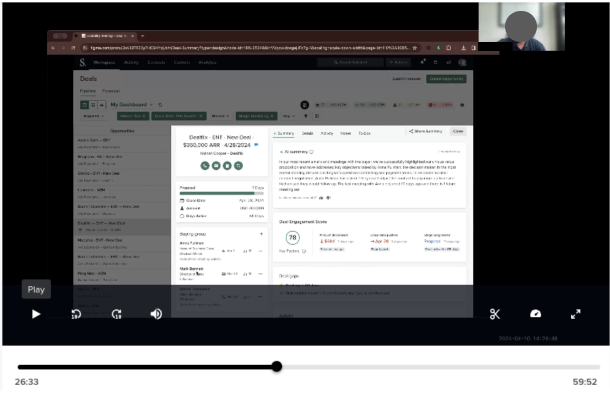The image size is (610, 396).
Task: Click the search field in app header
Action: click(350, 62)
